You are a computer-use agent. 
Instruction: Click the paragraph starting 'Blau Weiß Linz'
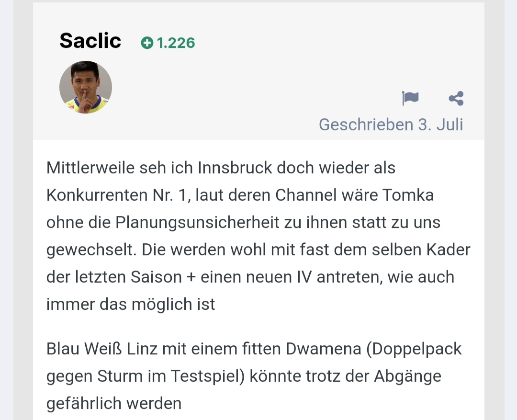tap(254, 376)
